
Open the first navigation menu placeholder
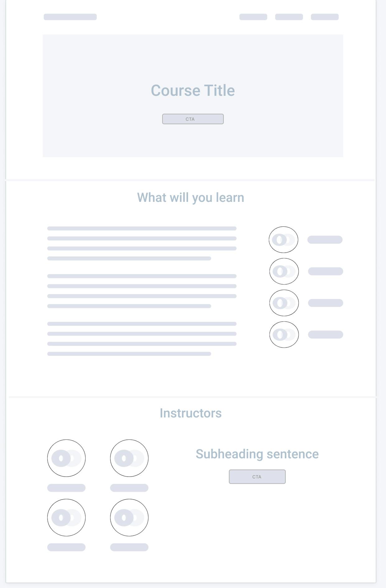pyautogui.click(x=253, y=17)
